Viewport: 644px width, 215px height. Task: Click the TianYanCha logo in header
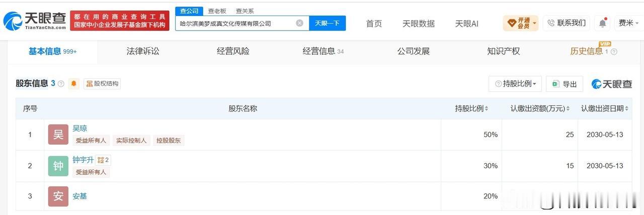pos(35,21)
